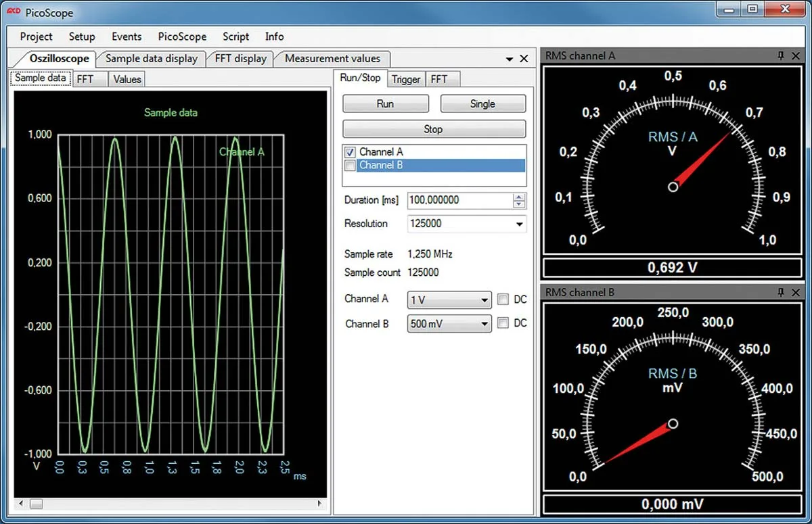812x524 pixels.
Task: Toggle DC coupling for Channel A
Action: tap(503, 299)
